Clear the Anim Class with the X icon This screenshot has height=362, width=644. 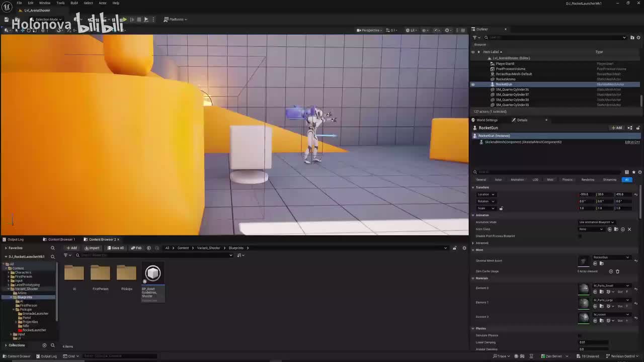click(629, 229)
